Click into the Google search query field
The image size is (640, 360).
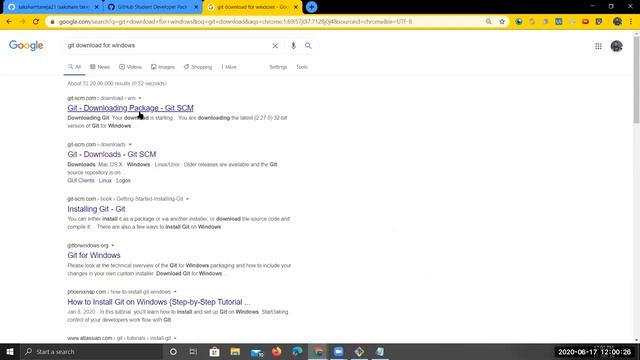tap(167, 45)
